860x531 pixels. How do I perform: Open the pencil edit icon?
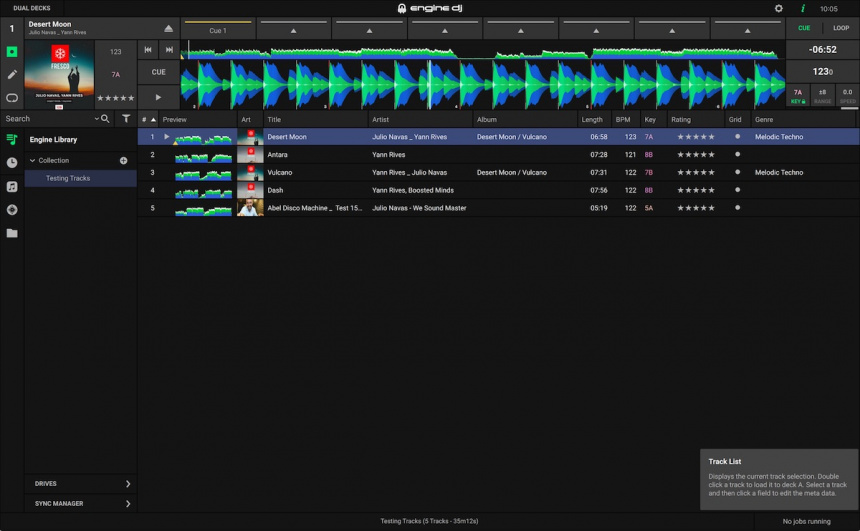[x=12, y=75]
